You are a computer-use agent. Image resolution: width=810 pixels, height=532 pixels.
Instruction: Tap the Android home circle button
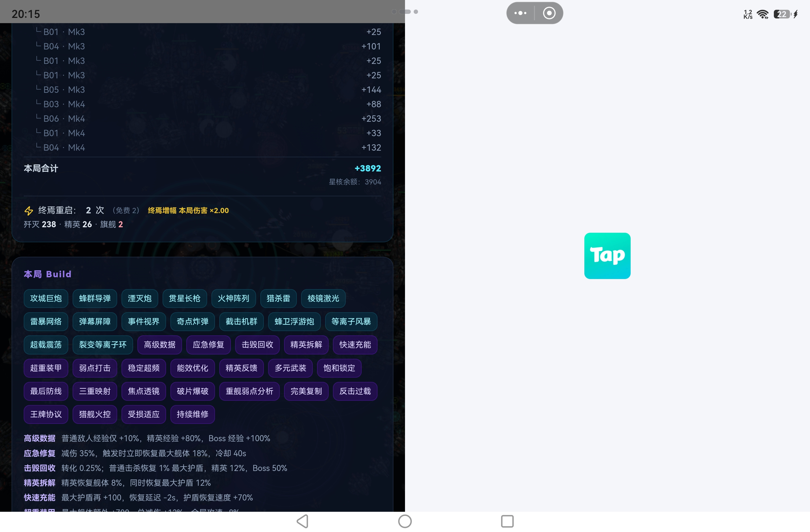tap(405, 521)
